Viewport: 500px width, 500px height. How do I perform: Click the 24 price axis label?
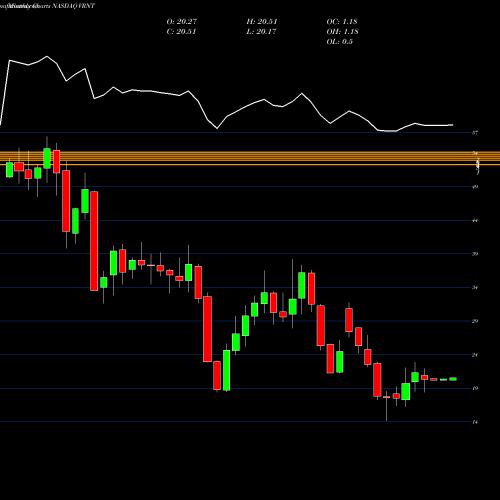(475, 355)
